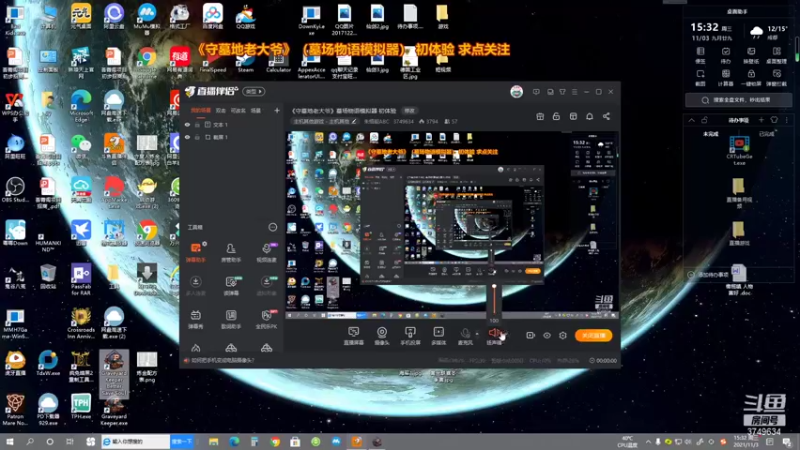
Task: Open the Calculator desktop shortcut
Action: (x=278, y=62)
